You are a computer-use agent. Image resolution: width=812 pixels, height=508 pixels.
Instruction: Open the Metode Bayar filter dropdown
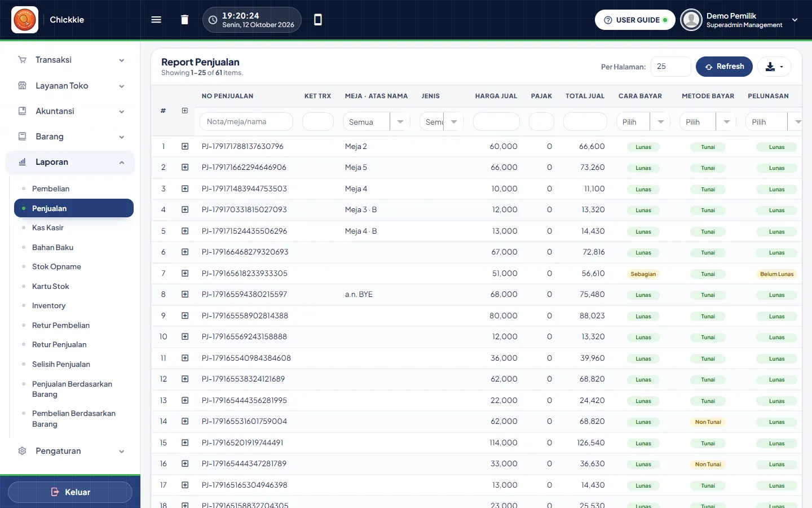[708, 122]
